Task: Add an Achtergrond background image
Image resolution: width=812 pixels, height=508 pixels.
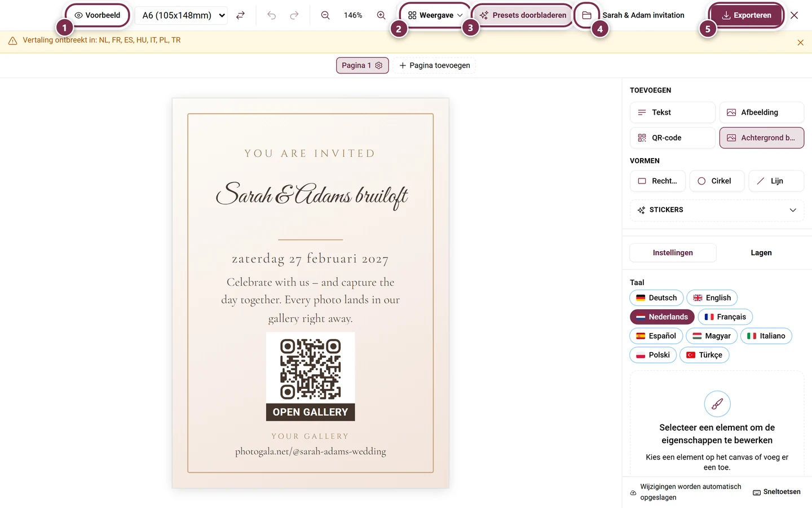Action: [x=761, y=138]
